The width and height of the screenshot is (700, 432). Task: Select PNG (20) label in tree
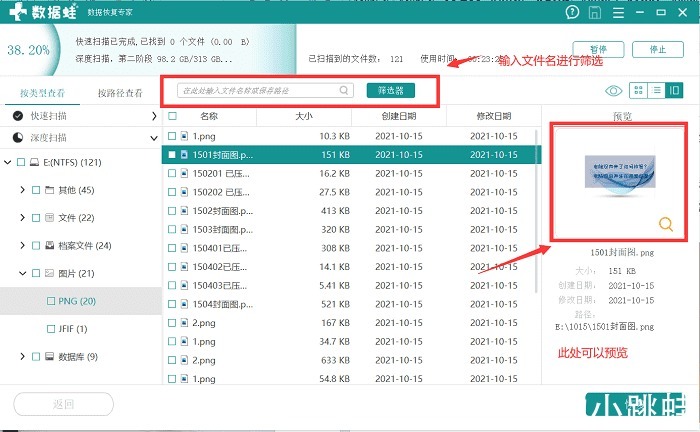[x=77, y=301]
